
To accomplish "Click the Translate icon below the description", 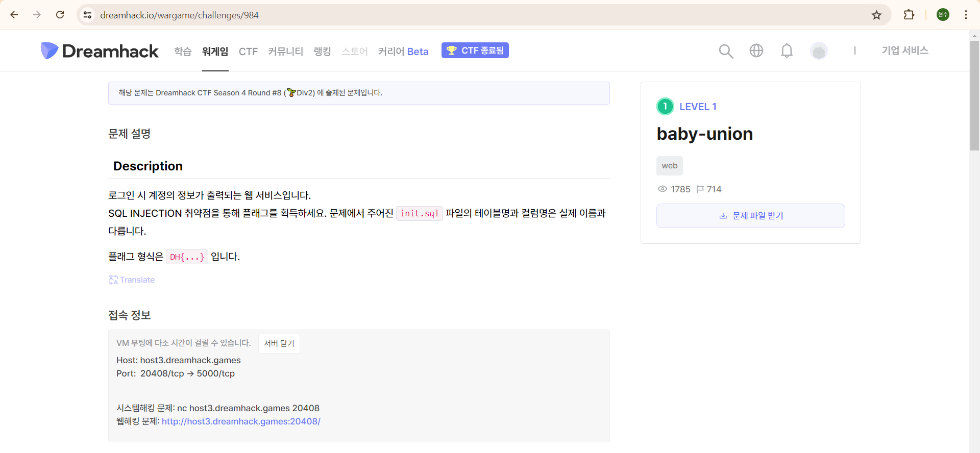I will click(x=113, y=280).
